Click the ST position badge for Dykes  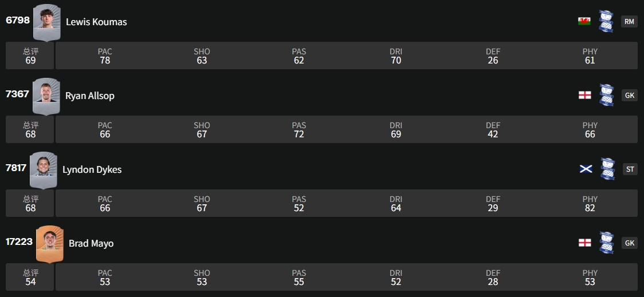point(630,169)
